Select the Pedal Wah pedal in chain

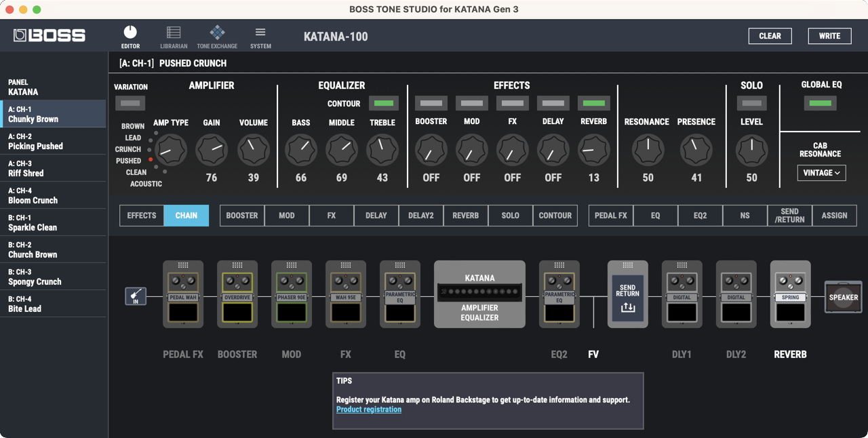[x=183, y=295]
